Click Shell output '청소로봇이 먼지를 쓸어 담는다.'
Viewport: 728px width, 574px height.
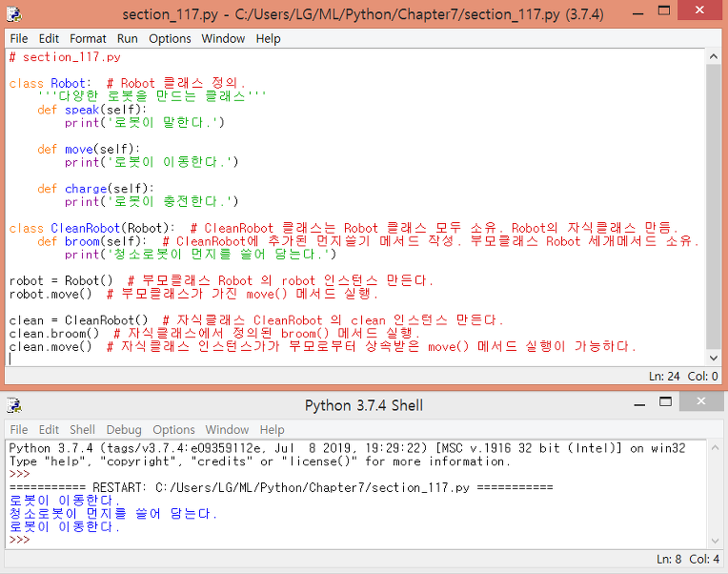[x=112, y=514]
